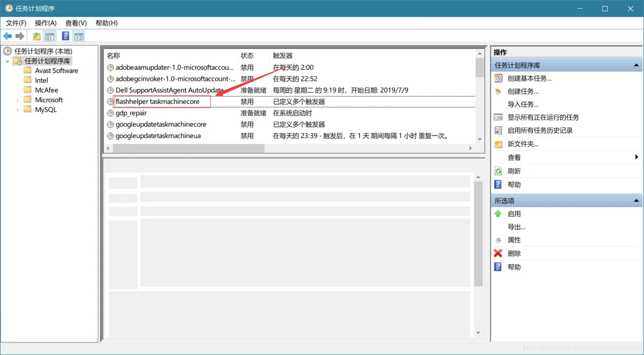The image size is (644, 355).
Task: Click the green 刷新 icon
Action: click(498, 171)
